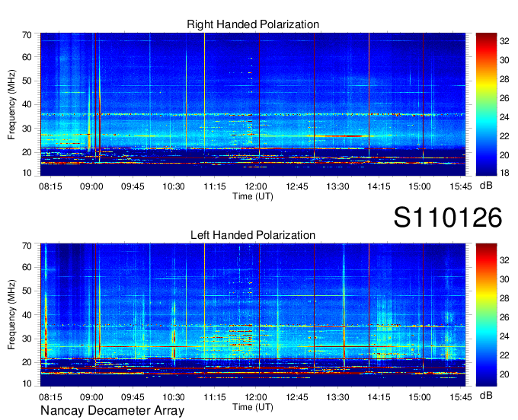The image size is (518, 420).
Task: Click the "11:15" time tick of the upper plot
Action: pyautogui.click(x=215, y=186)
